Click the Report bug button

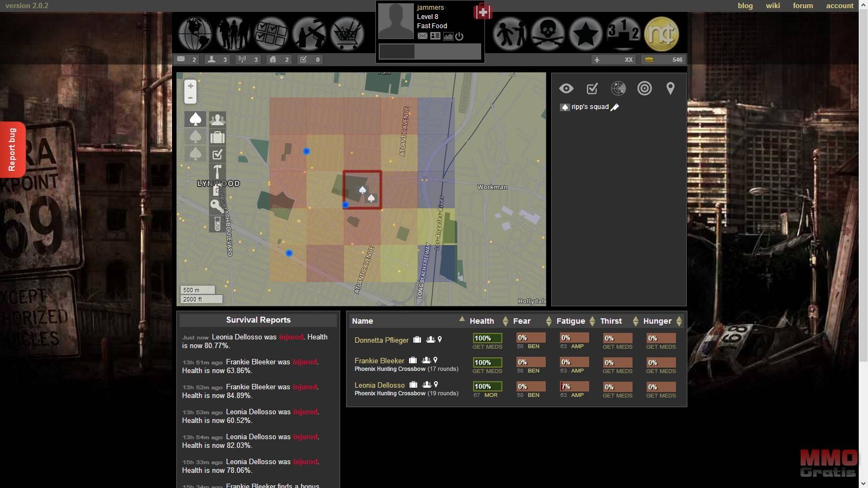click(12, 150)
